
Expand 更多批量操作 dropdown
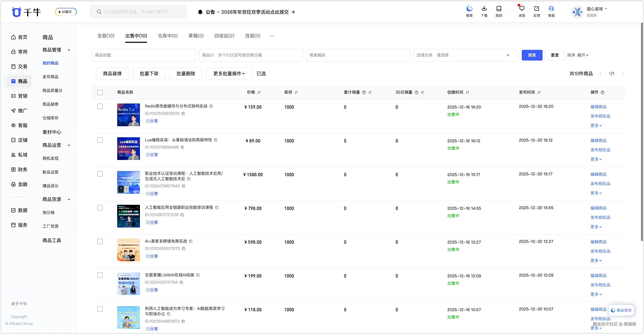tap(229, 74)
